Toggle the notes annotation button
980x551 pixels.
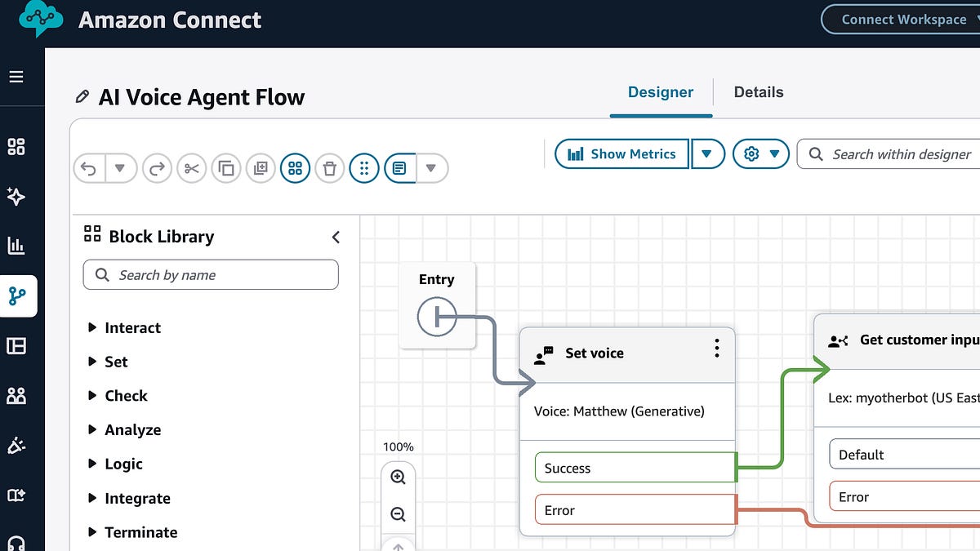tap(399, 169)
